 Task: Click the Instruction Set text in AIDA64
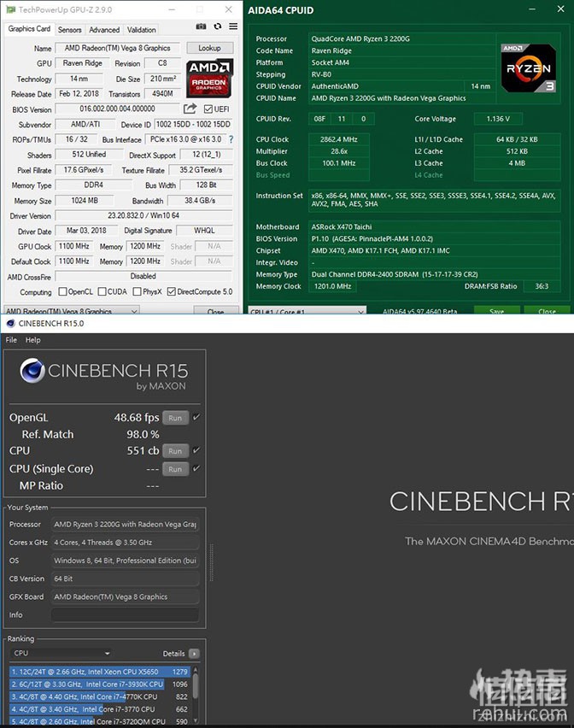[x=433, y=200]
